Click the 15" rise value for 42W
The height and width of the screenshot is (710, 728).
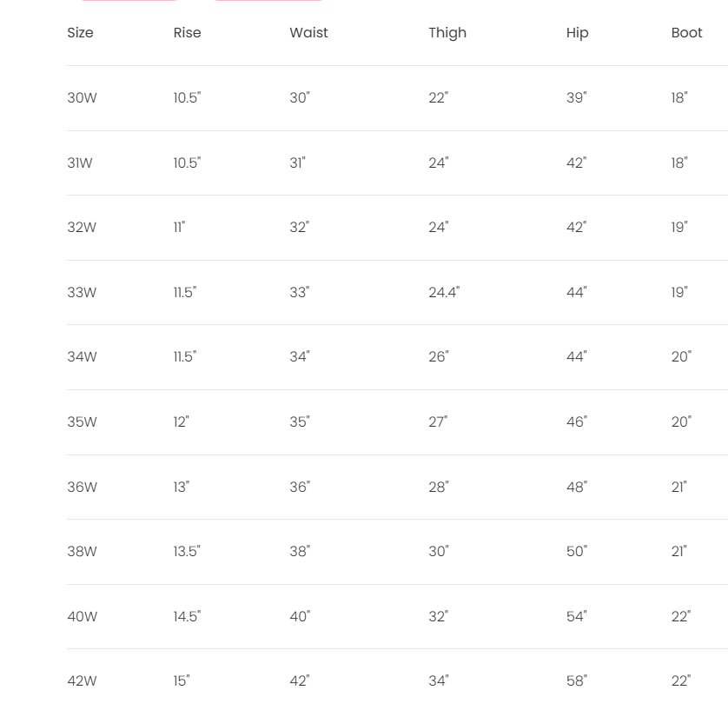pos(181,681)
